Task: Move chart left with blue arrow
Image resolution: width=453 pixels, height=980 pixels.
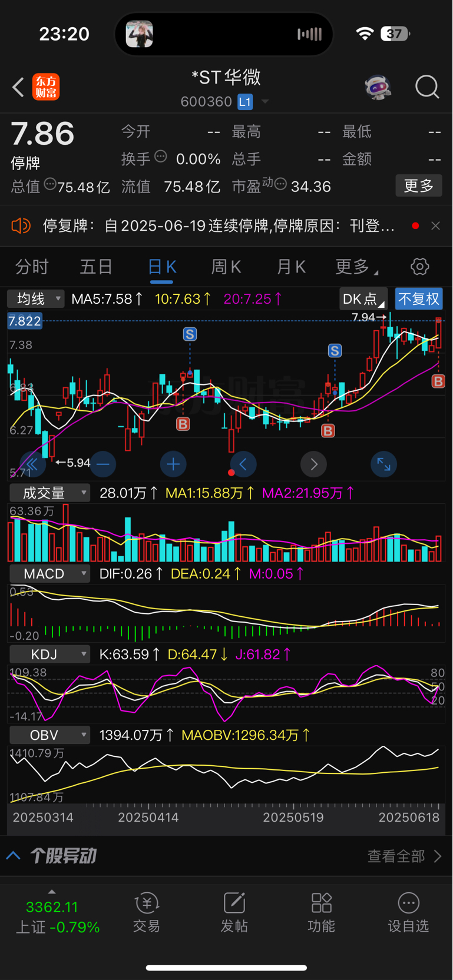Action: click(x=243, y=464)
